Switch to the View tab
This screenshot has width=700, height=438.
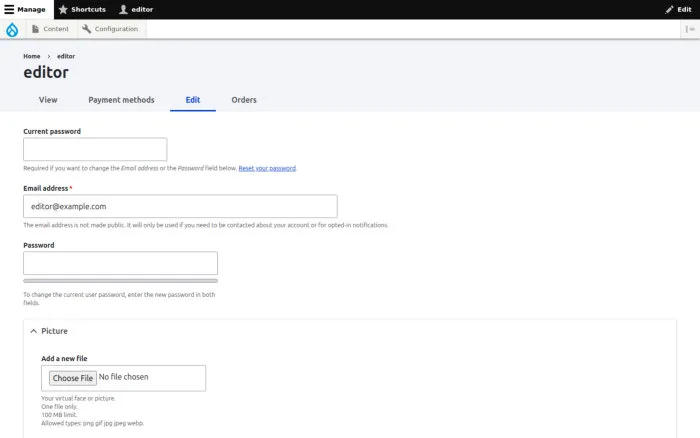coord(48,100)
